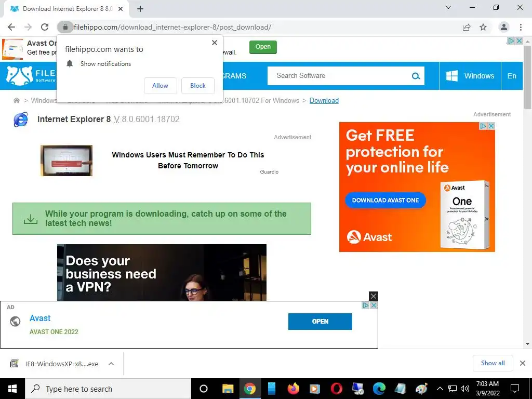The width and height of the screenshot is (532, 399).
Task: Open the En language selector
Action: point(512,76)
